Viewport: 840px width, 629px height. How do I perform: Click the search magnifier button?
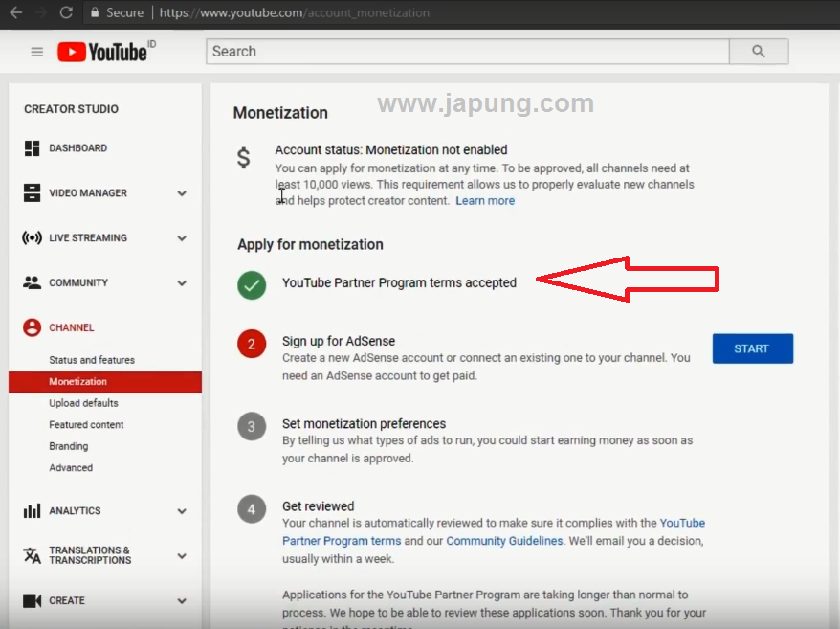[x=759, y=52]
